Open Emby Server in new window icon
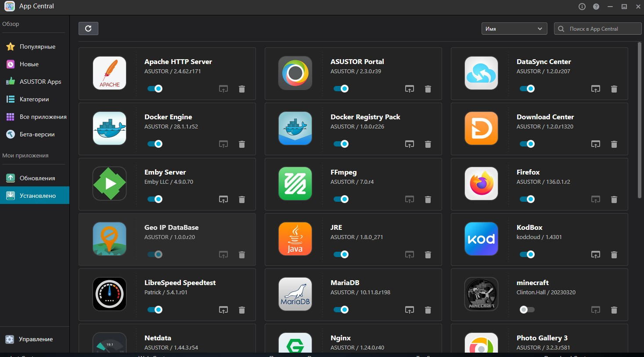This screenshot has height=357, width=644. (223, 200)
